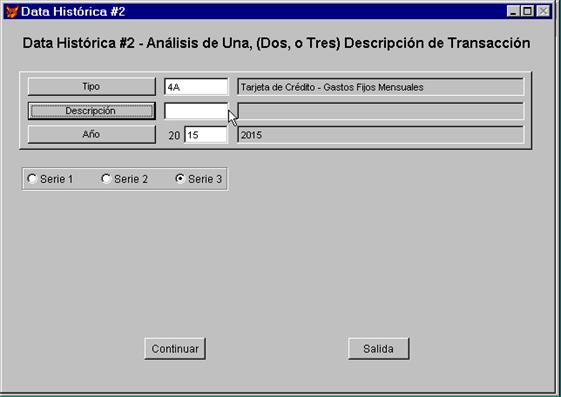
Task: Minimize the Data Histórica #2 window
Action: pyautogui.click(x=513, y=11)
